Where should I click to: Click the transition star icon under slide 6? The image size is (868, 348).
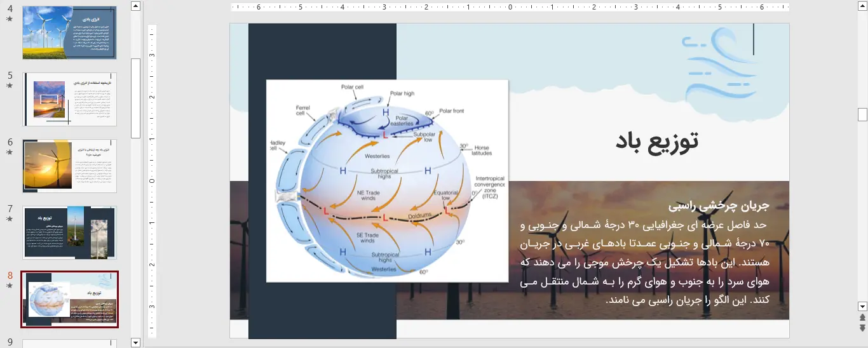click(10, 152)
